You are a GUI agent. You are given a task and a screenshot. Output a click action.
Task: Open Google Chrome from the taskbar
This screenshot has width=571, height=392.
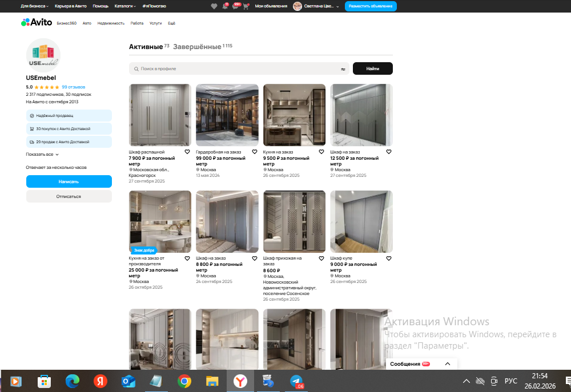coord(184,382)
